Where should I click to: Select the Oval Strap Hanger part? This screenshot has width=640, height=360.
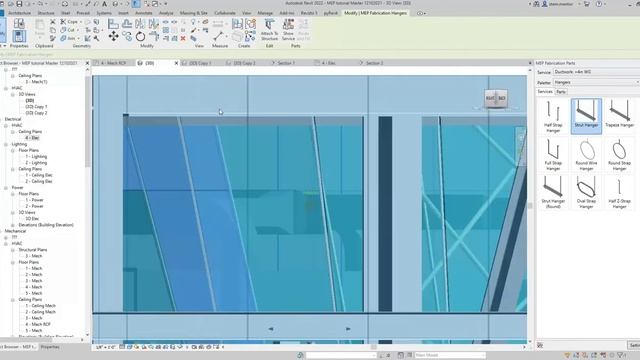[586, 192]
